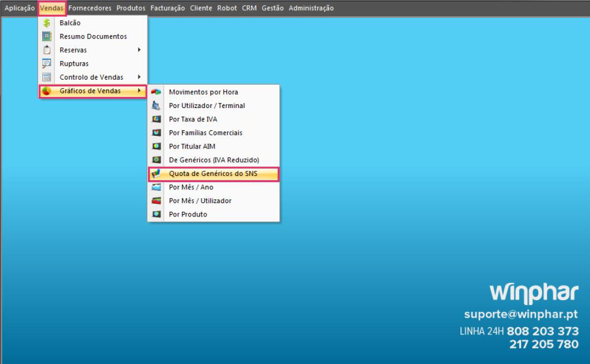
Task: Click the Por Taxa de IVA icon
Action: 156,119
